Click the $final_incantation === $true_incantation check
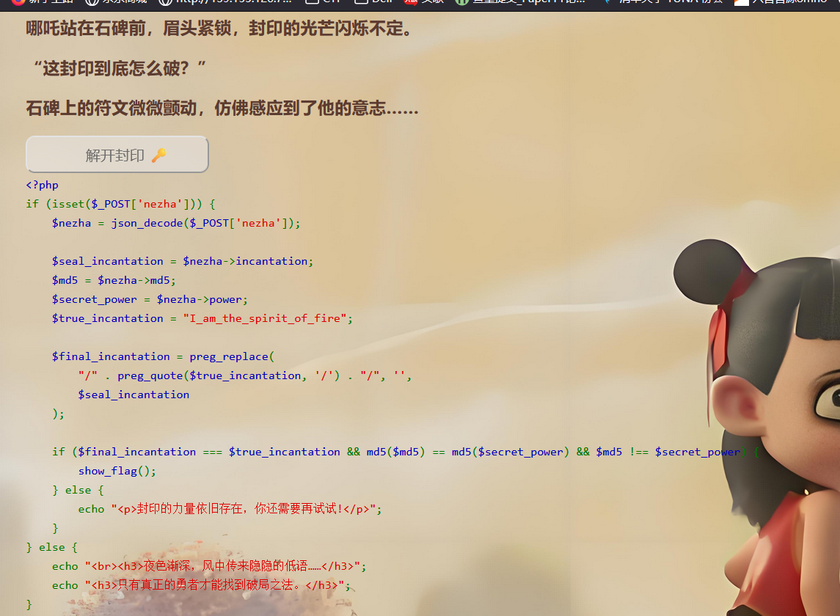840x616 pixels. point(209,452)
